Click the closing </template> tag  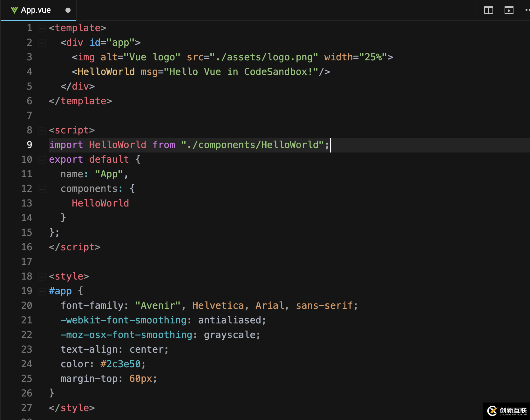pos(80,101)
